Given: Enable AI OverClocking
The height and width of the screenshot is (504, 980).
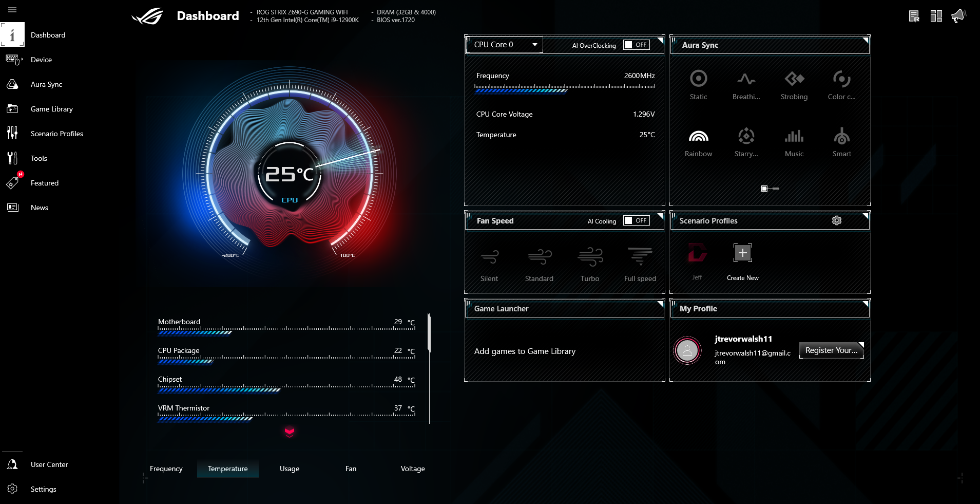Looking at the screenshot, I should pos(636,45).
